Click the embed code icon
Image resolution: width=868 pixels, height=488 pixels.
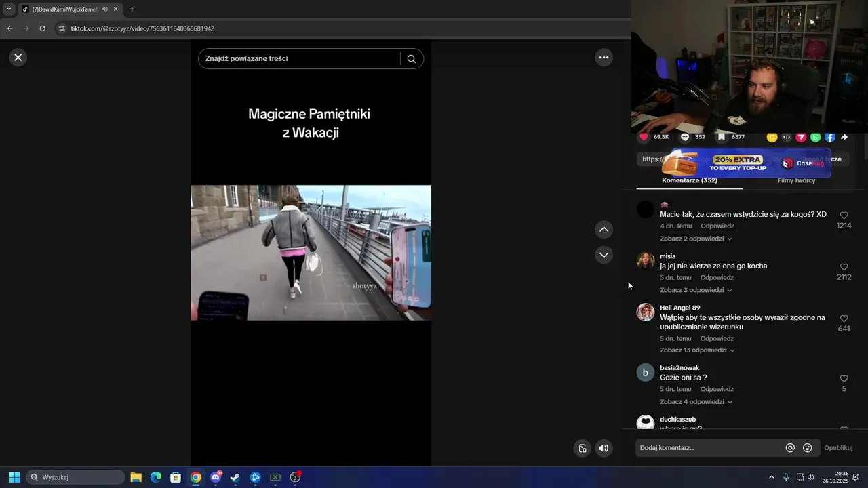click(x=787, y=137)
